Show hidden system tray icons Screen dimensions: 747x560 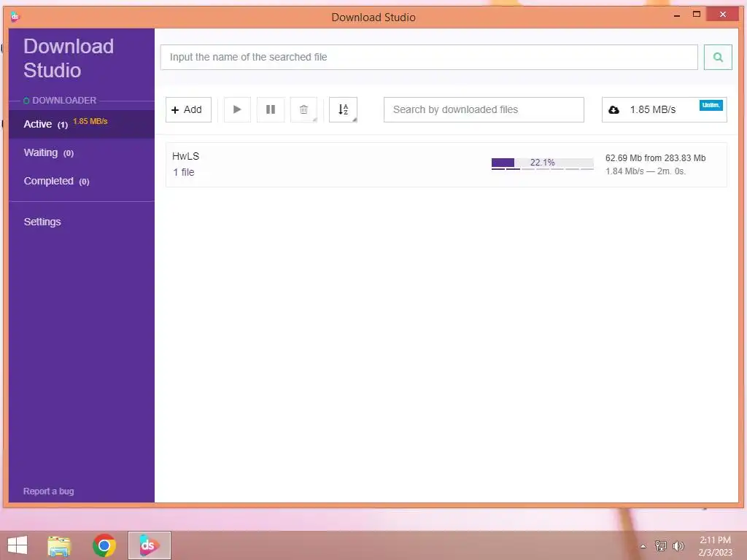click(643, 546)
